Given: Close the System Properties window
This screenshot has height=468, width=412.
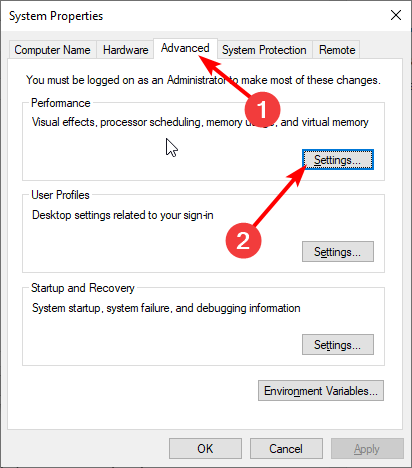Looking at the screenshot, I should (x=396, y=15).
